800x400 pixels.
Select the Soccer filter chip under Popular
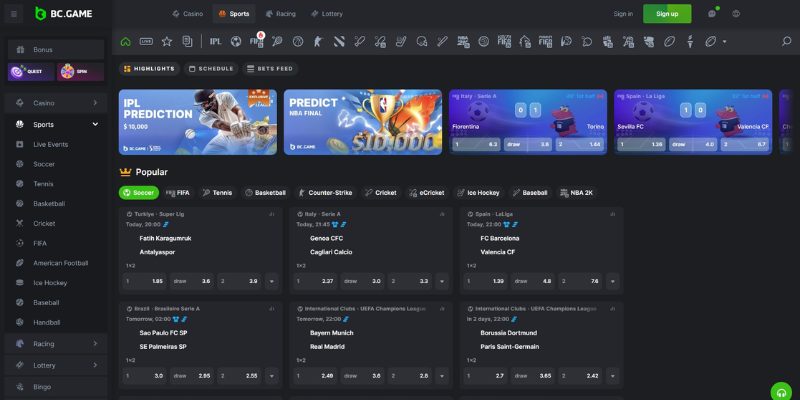[139, 192]
